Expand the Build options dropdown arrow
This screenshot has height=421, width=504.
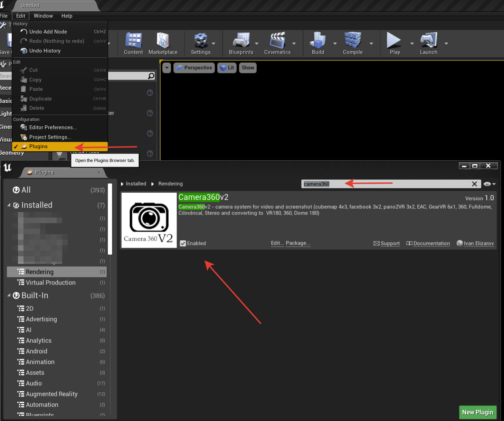335,44
